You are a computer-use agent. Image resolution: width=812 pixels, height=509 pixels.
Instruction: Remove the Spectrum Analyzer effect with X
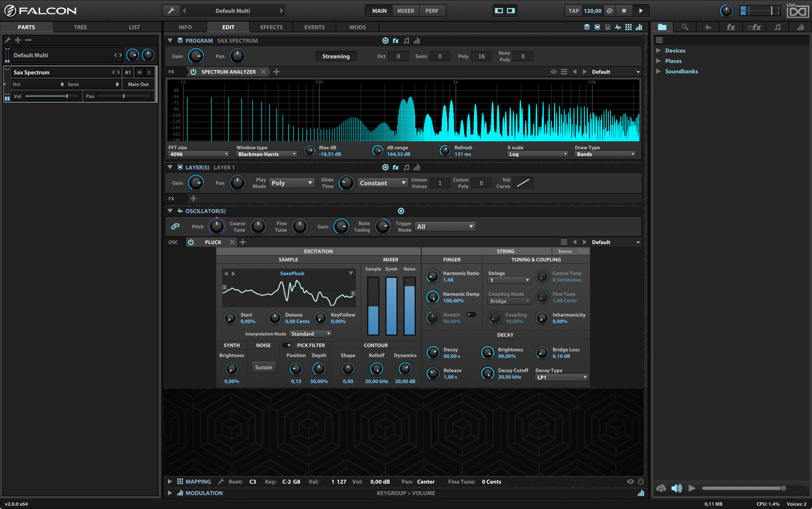coord(263,72)
